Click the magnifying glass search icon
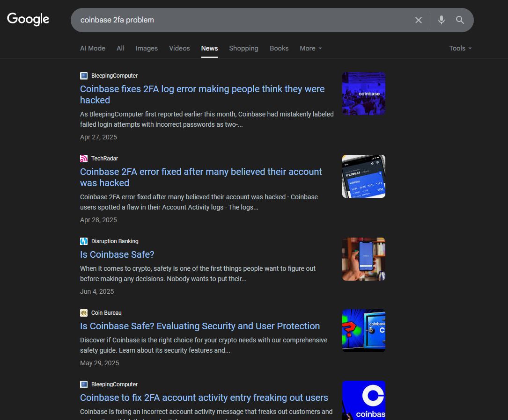Screen dimensions: 508x420 pos(460,20)
